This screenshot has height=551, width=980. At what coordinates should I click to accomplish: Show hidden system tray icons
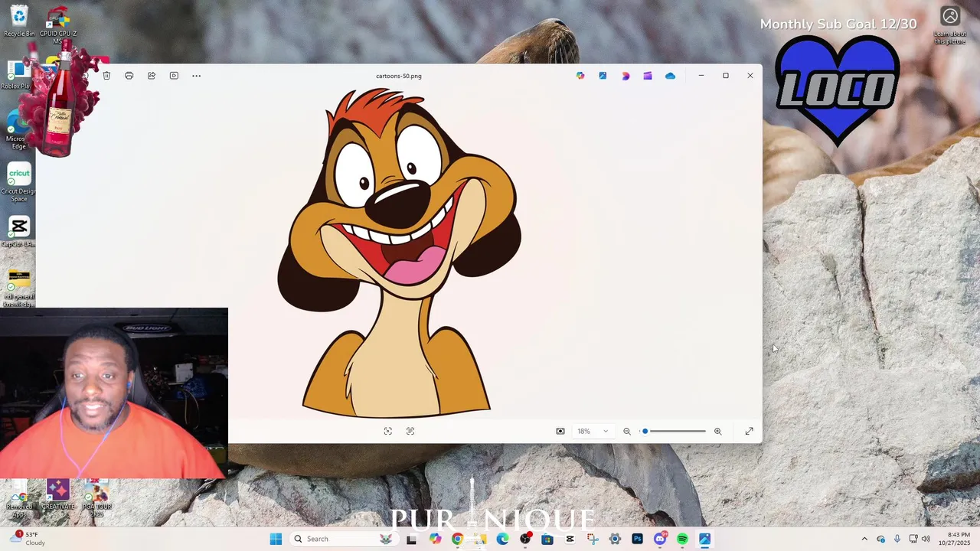[864, 539]
